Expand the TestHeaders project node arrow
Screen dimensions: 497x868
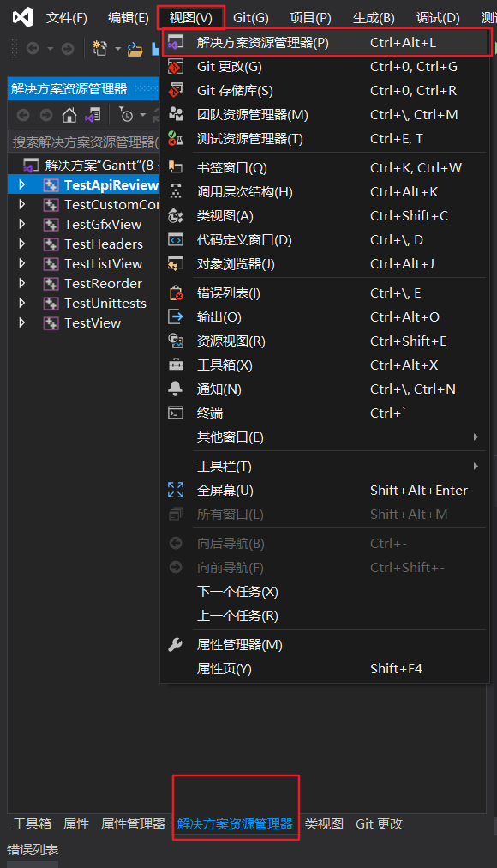coord(22,244)
